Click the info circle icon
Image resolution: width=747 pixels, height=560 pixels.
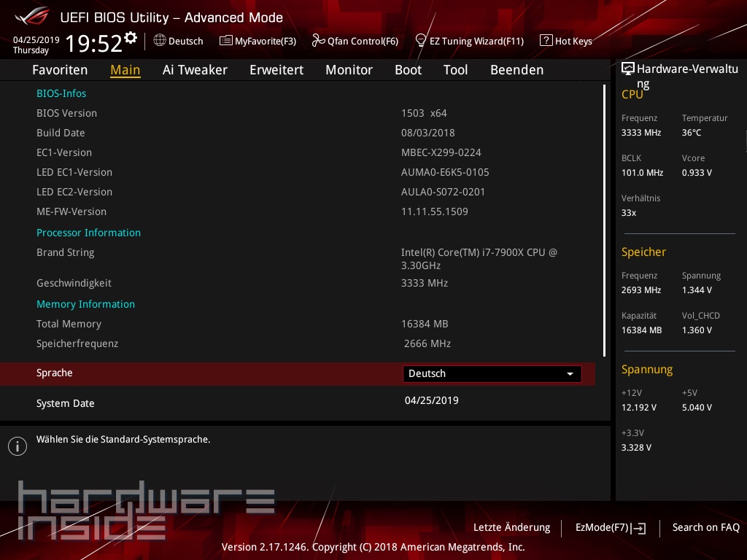click(18, 446)
